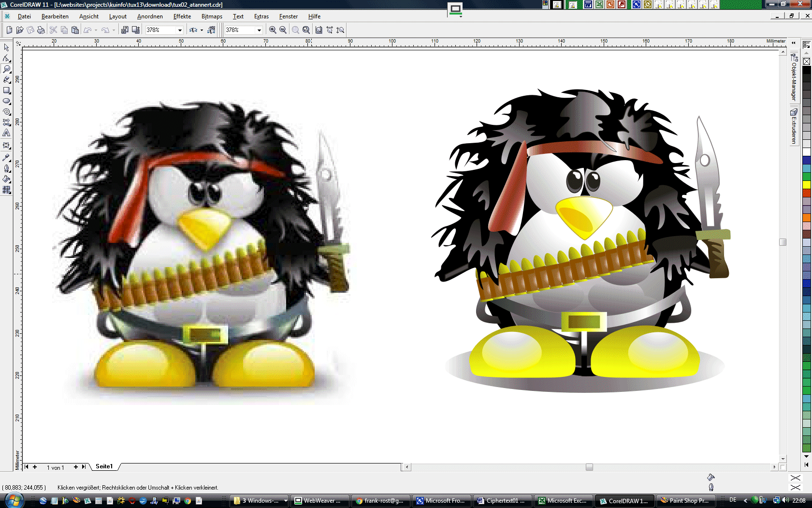
Task: Select the Ellipse tool
Action: tap(6, 101)
